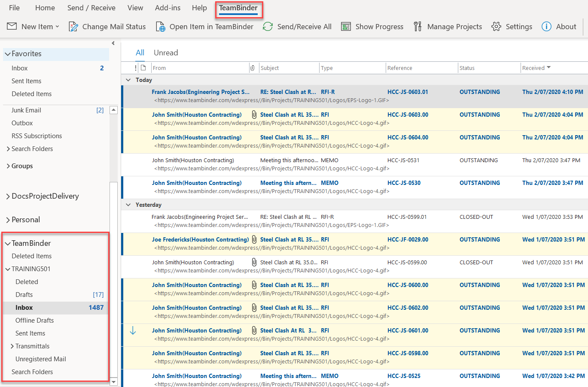Expand the DocsProjectDelivery folder group
This screenshot has height=387, width=588.
point(7,196)
